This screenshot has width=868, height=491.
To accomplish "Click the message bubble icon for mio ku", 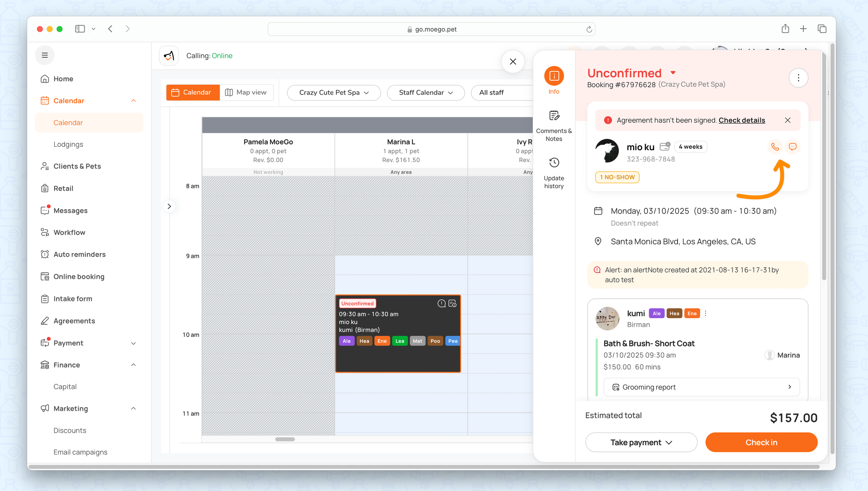I will click(792, 147).
